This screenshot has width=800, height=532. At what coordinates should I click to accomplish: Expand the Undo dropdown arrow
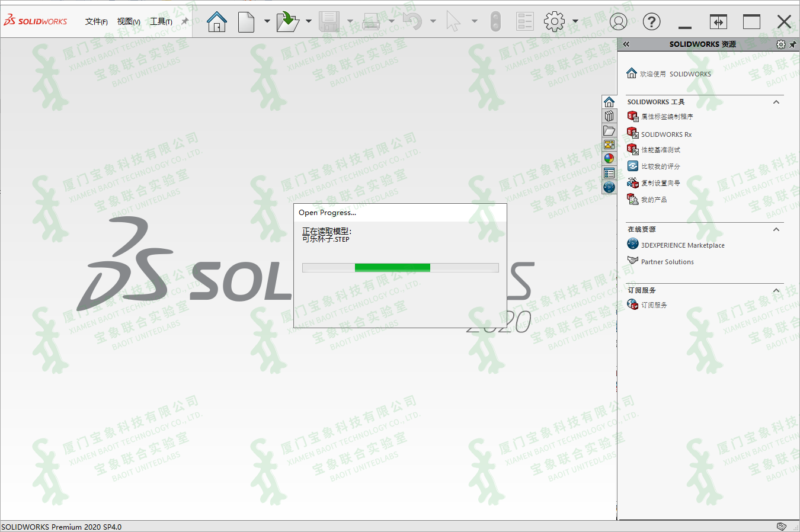(433, 22)
